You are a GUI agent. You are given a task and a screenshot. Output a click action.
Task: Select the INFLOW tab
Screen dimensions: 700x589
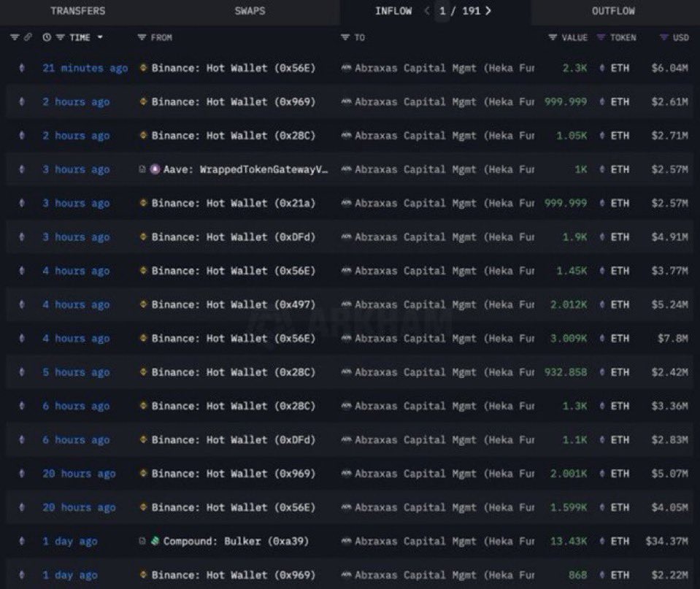[x=393, y=11]
